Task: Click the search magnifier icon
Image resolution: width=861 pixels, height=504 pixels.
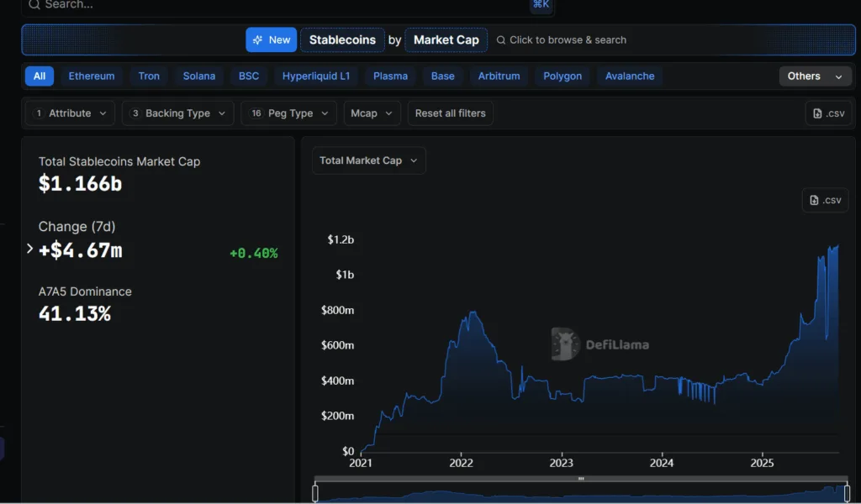Action: click(x=34, y=5)
